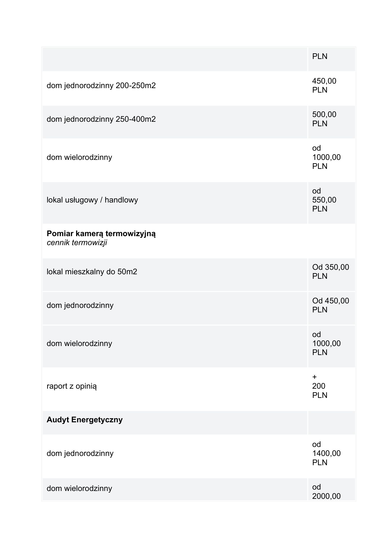Select the 'Od 350,00 PLN' price
The width and height of the screenshot is (392, 554).
330,272
